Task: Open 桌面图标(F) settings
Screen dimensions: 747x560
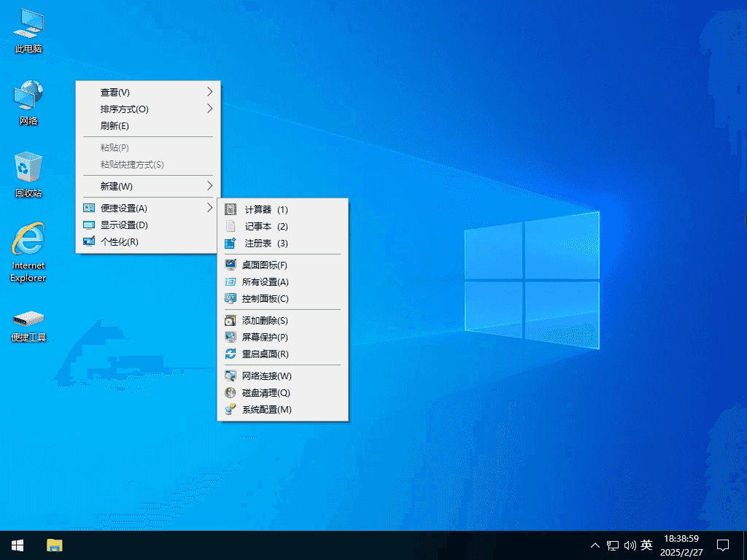Action: click(283, 265)
